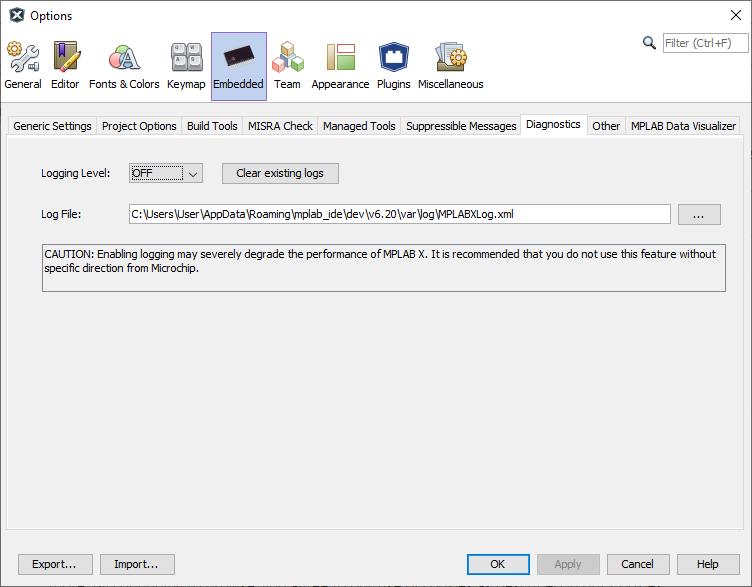Switch to Project Options tab
Image resolution: width=752 pixels, height=587 pixels.
click(139, 126)
